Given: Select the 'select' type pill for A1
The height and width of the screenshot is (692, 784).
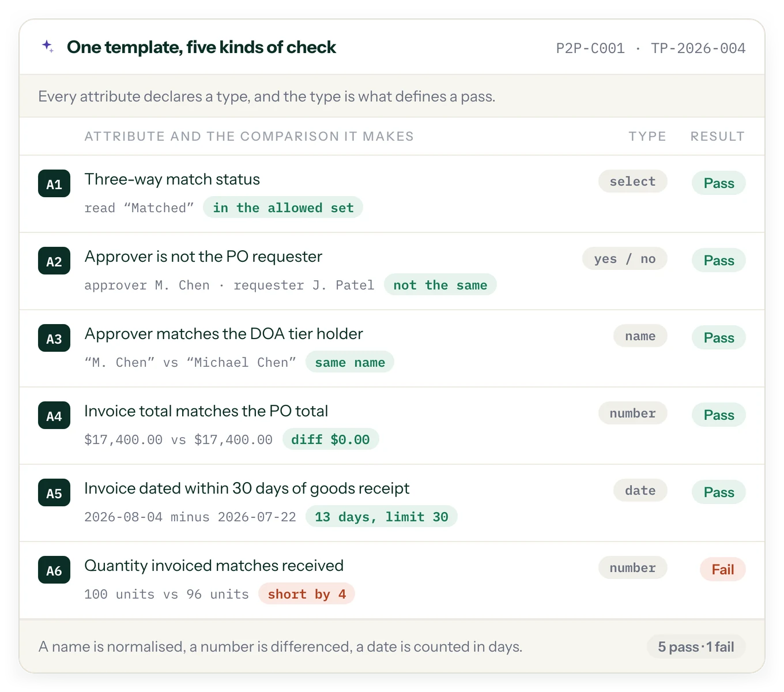Looking at the screenshot, I should (633, 181).
